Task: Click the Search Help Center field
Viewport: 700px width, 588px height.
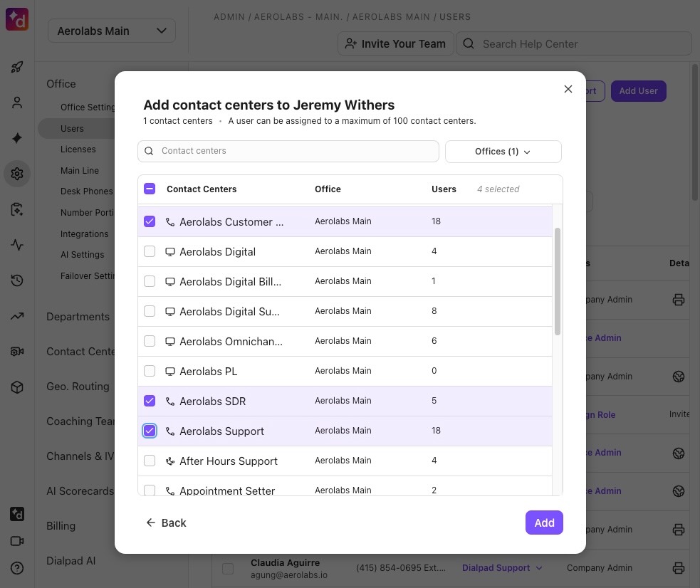Action: click(x=574, y=43)
